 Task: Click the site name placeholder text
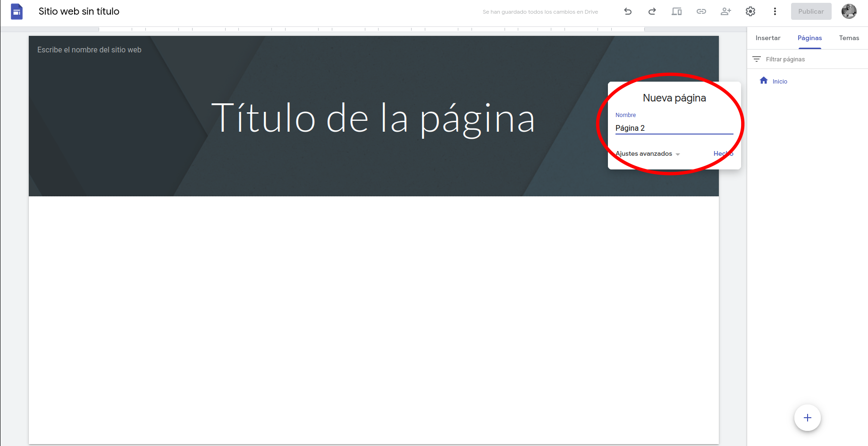coord(89,50)
